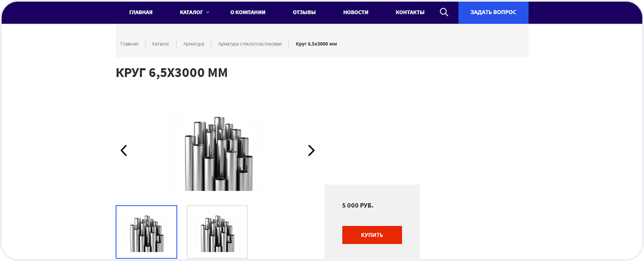Open Главная in the top navigation bar
The image size is (644, 261).
pos(141,12)
